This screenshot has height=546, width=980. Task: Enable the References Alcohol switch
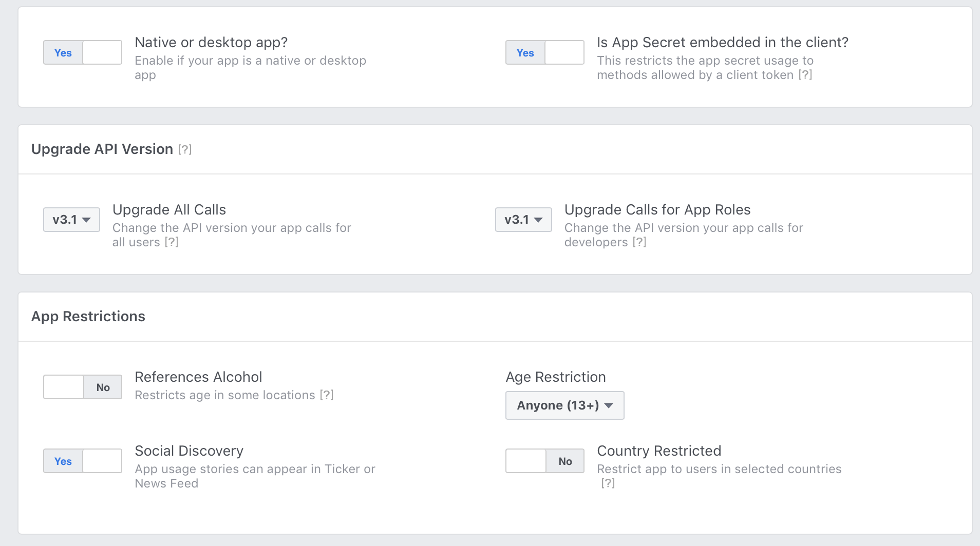[x=83, y=387]
